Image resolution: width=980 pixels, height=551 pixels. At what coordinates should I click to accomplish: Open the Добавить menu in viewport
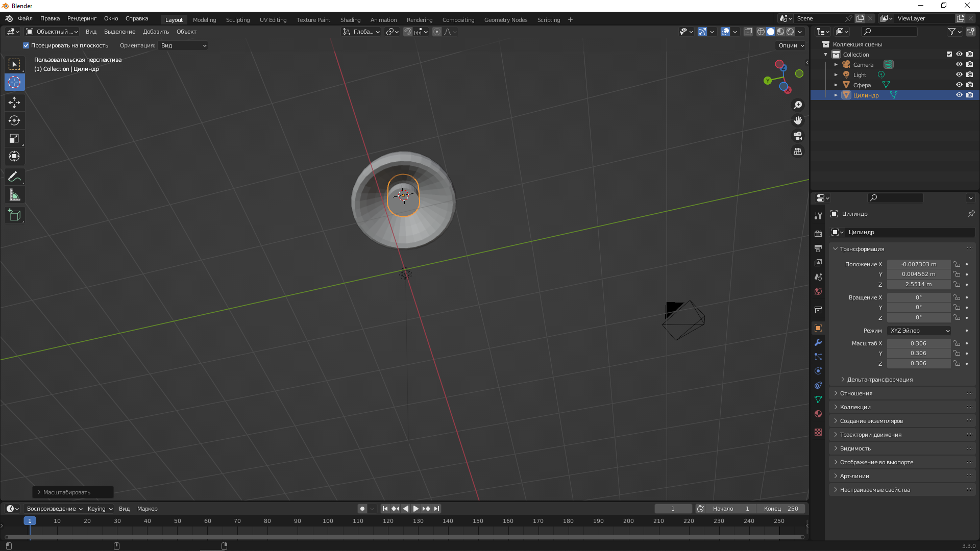coord(156,32)
